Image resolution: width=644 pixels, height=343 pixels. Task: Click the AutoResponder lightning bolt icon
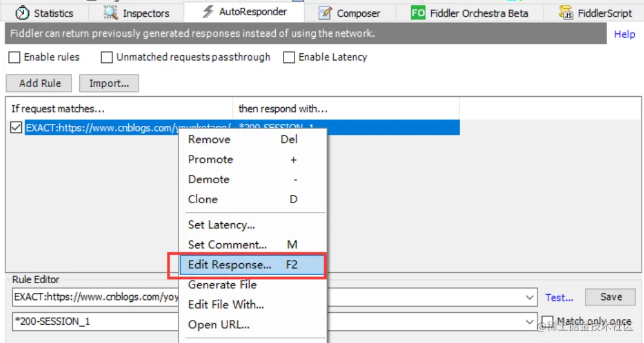pyautogui.click(x=208, y=11)
